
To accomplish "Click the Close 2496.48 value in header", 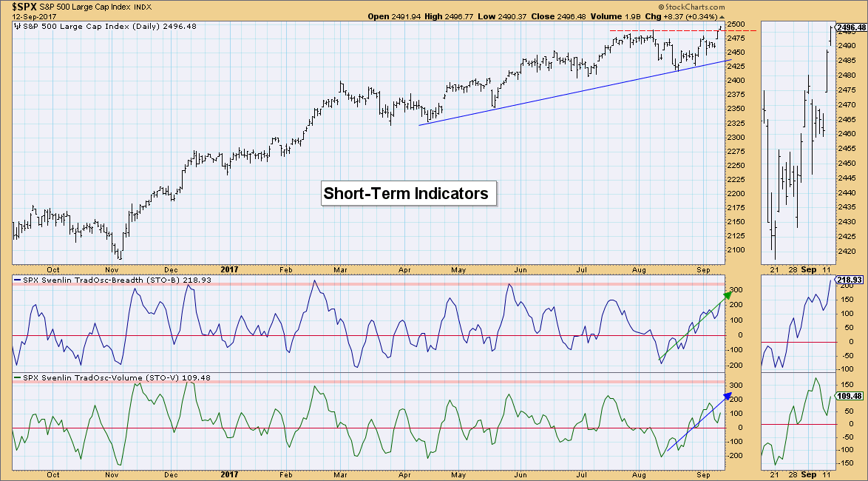I will click(x=558, y=16).
